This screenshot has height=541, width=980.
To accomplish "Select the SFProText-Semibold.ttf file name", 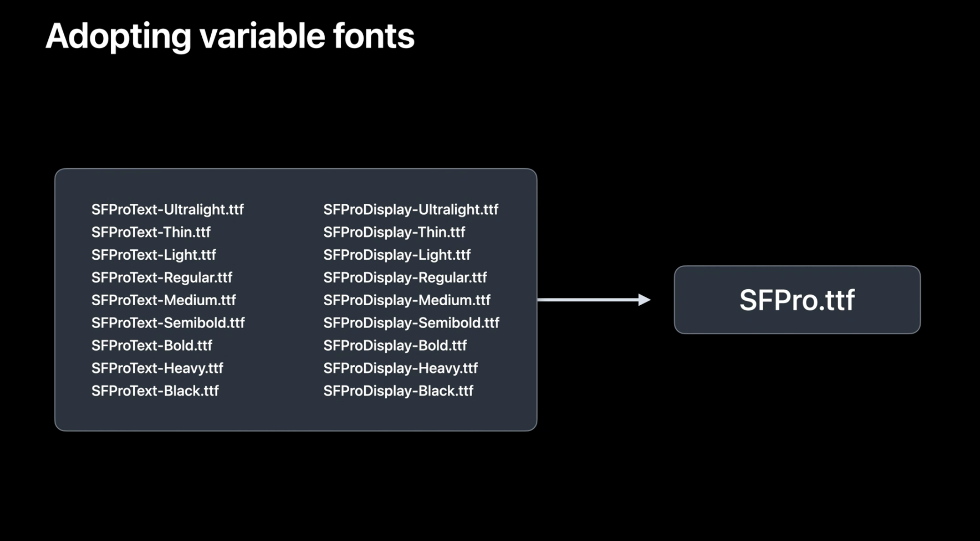I will point(168,323).
